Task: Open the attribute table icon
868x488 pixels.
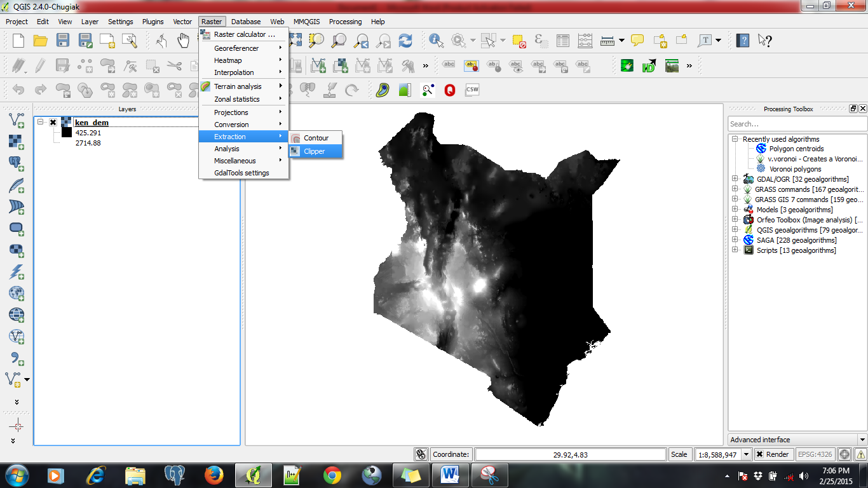Action: click(563, 41)
